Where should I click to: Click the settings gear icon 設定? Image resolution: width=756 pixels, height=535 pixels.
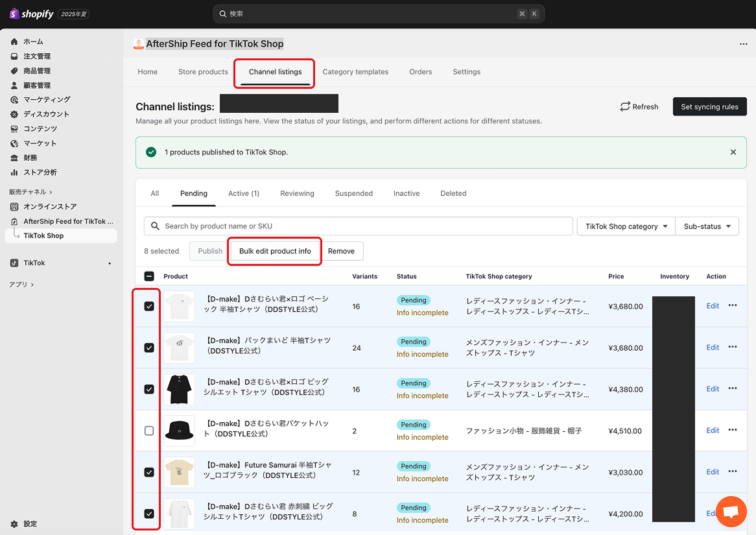[14, 524]
